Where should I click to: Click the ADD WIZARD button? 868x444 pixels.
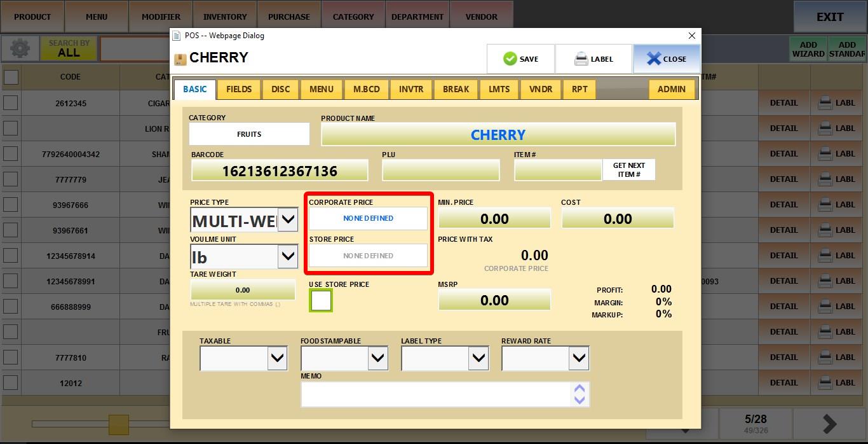click(808, 49)
